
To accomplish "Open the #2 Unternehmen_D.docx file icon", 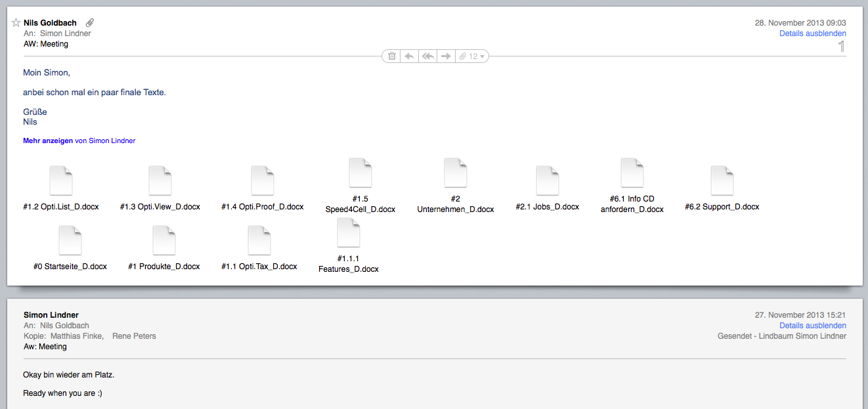I will tap(456, 173).
